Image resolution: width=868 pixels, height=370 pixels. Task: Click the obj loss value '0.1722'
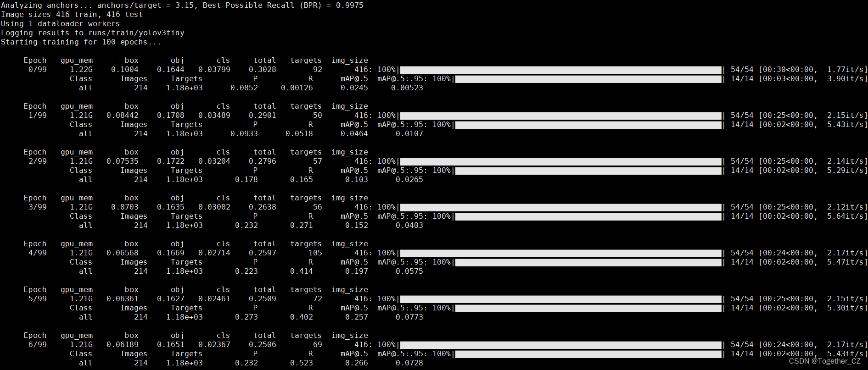pyautogui.click(x=171, y=161)
